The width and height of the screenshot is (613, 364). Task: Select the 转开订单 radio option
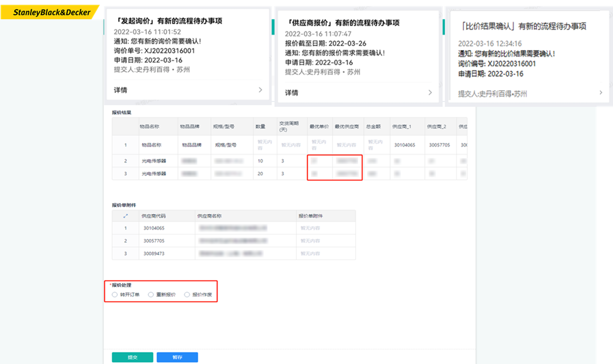[115, 294]
